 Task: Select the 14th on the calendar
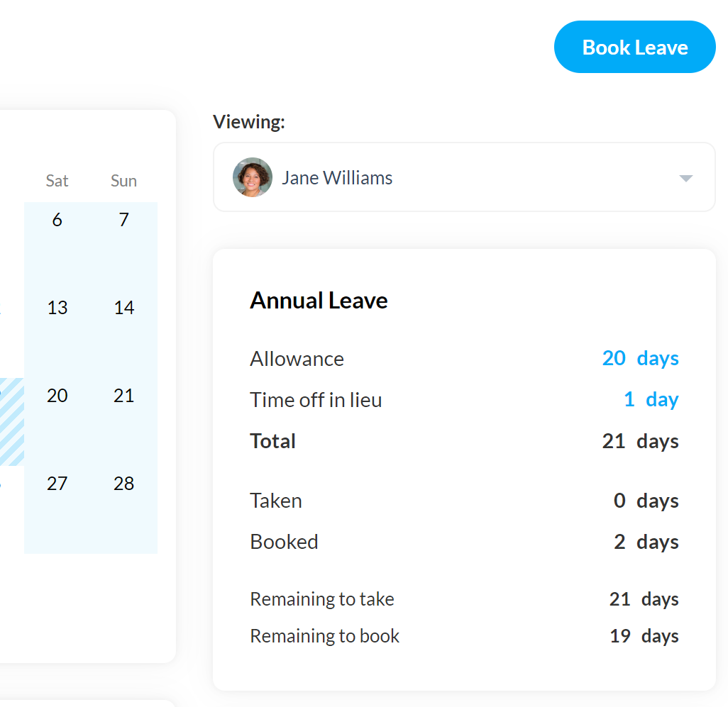click(x=124, y=334)
